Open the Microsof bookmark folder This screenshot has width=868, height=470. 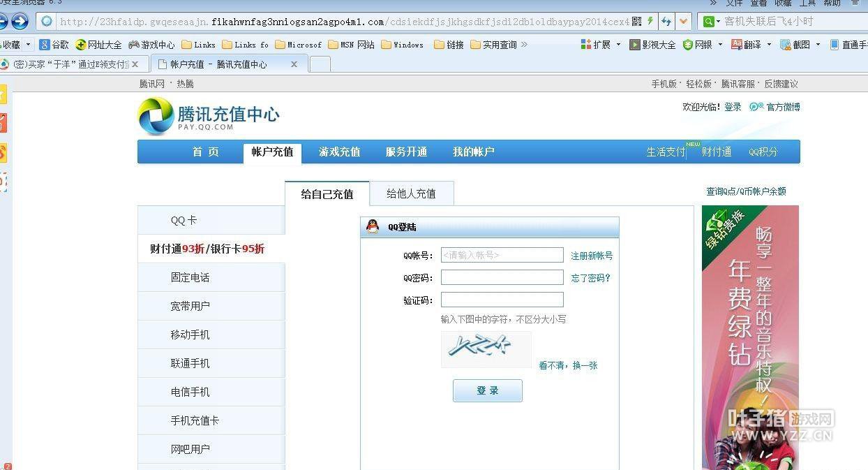[299, 45]
